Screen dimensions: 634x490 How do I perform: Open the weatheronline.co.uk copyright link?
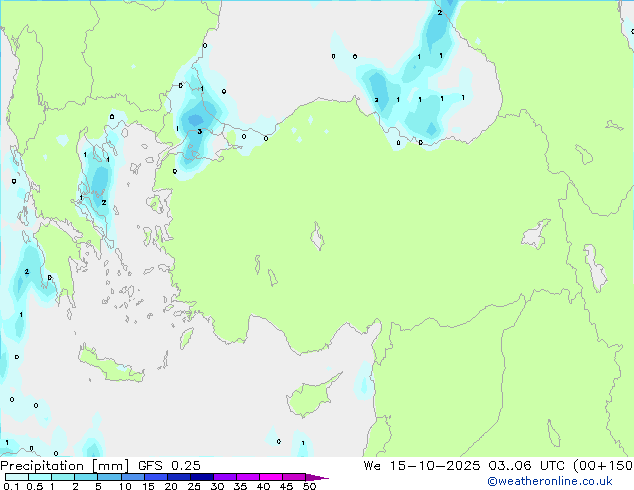550,481
